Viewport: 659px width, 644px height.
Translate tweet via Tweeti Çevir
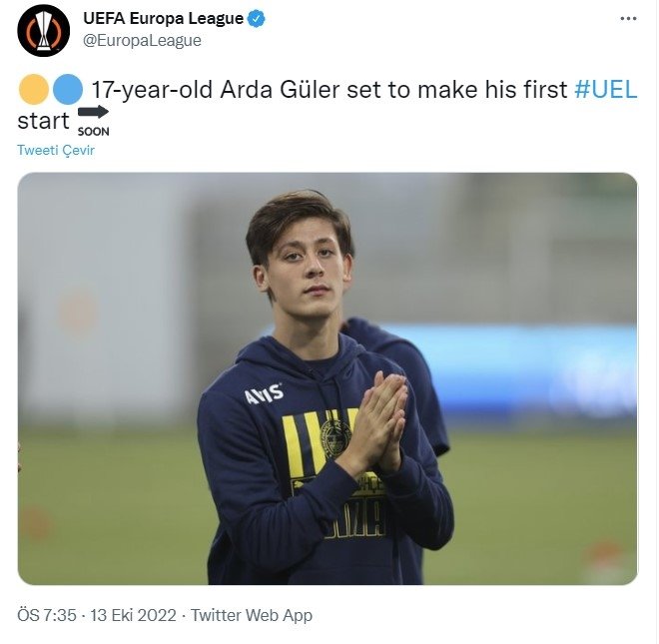56,150
